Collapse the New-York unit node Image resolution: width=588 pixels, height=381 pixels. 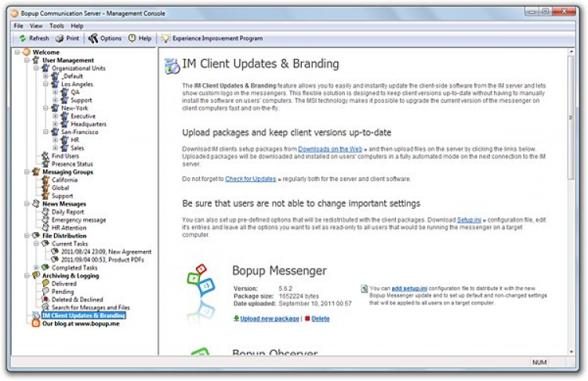pyautogui.click(x=45, y=108)
